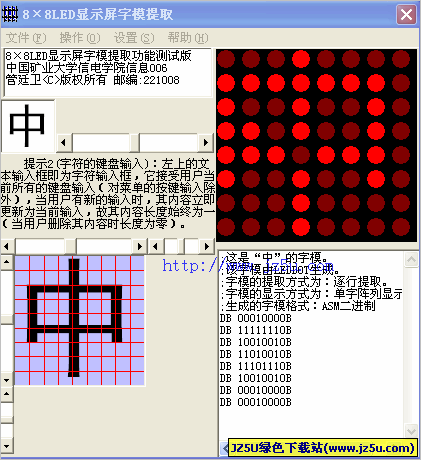Click the character input text box

[x=108, y=73]
